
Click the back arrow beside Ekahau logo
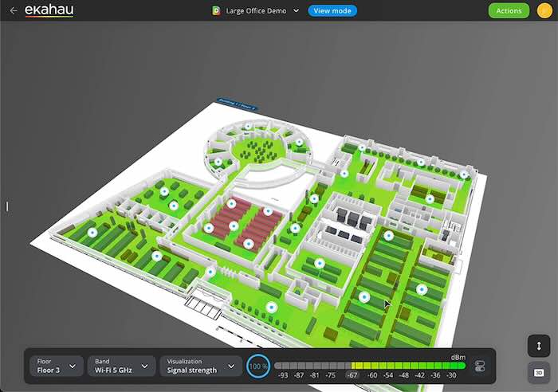13,10
